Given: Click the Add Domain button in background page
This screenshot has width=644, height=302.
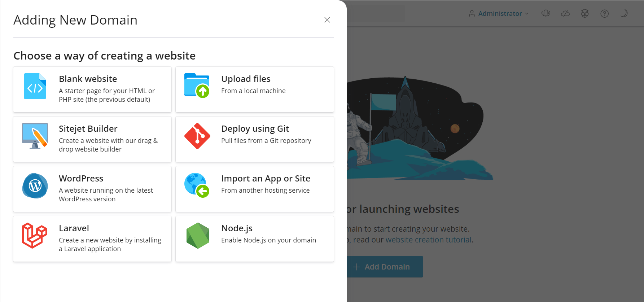Looking at the screenshot, I should tap(385, 267).
